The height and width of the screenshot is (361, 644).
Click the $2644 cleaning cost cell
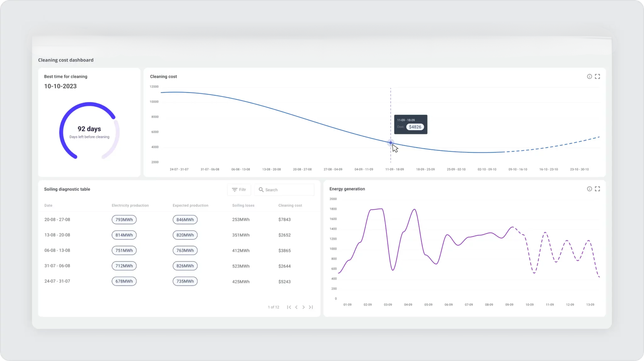tap(285, 266)
